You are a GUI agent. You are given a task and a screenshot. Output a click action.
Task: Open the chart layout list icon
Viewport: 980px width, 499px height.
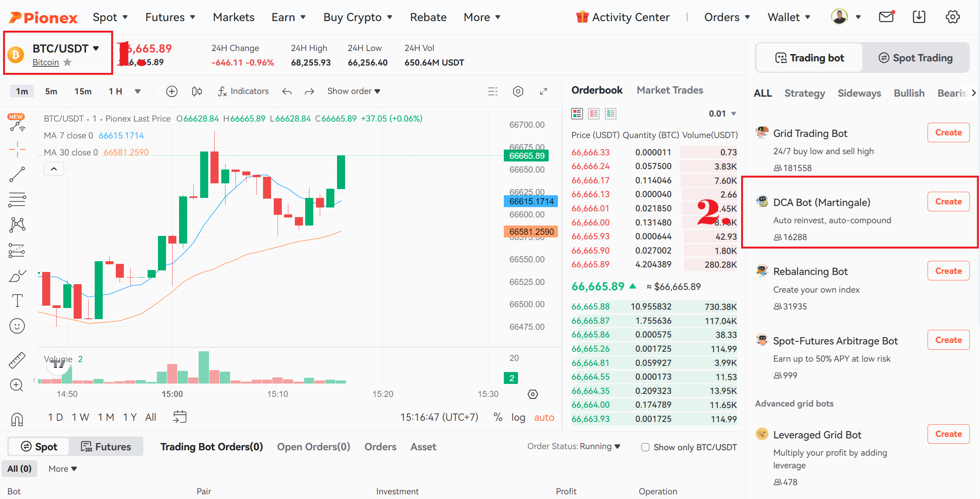point(493,91)
